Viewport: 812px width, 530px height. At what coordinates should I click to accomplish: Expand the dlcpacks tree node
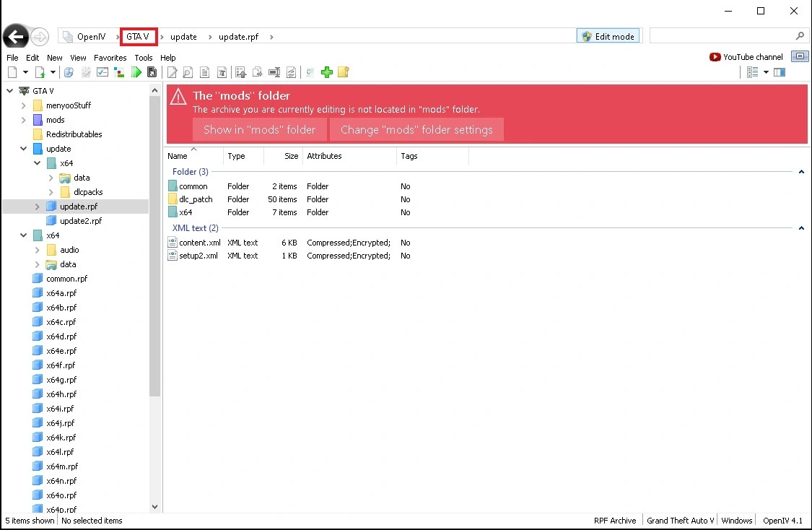pyautogui.click(x=51, y=192)
